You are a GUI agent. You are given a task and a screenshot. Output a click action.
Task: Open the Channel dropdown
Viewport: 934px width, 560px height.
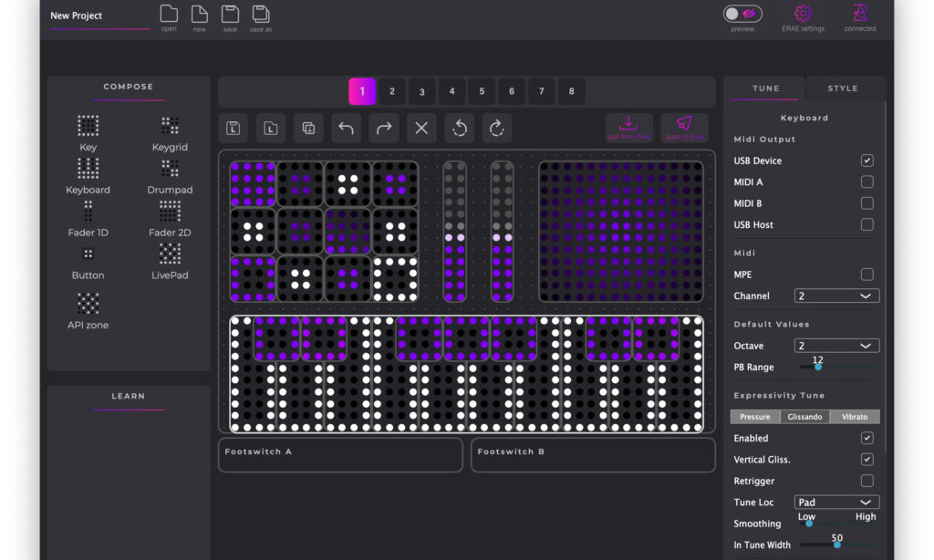coord(836,296)
